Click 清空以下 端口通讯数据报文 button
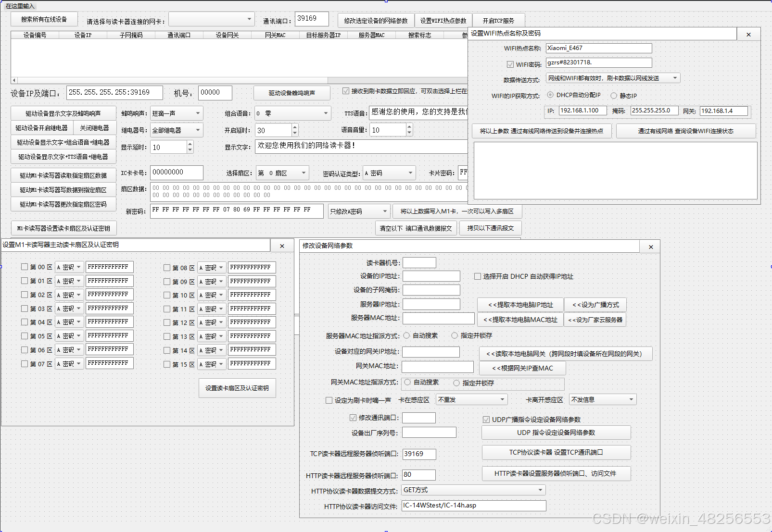Screen dimensions: 772x532 tap(416, 228)
